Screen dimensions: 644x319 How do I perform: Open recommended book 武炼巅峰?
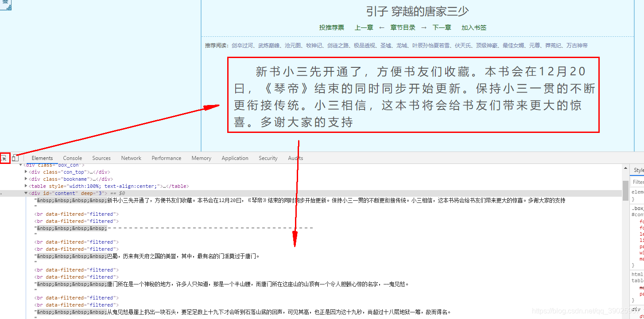point(269,45)
